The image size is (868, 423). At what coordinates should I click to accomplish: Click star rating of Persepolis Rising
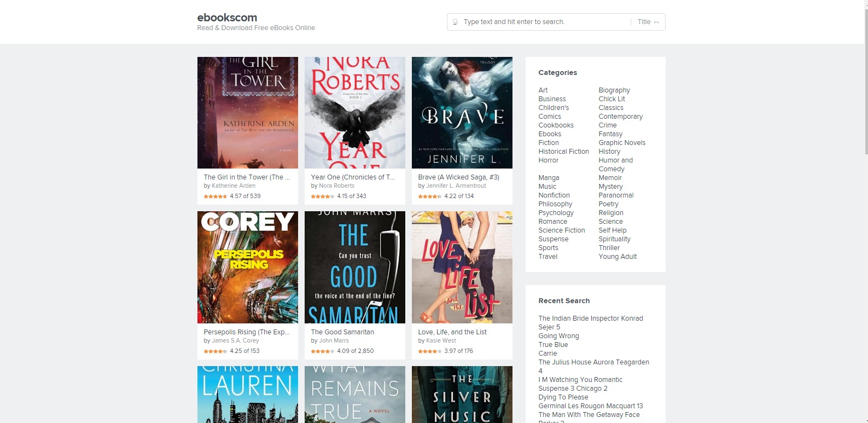(x=215, y=351)
